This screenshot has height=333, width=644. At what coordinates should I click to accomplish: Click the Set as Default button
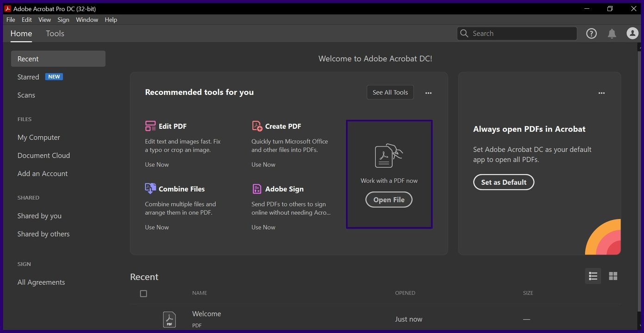(503, 182)
